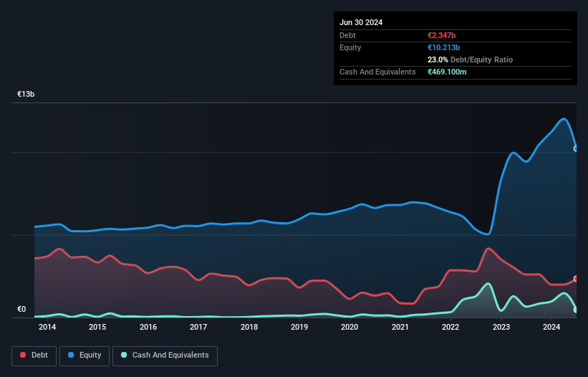Click Cash And Equivalents label in tooltip

pyautogui.click(x=377, y=72)
